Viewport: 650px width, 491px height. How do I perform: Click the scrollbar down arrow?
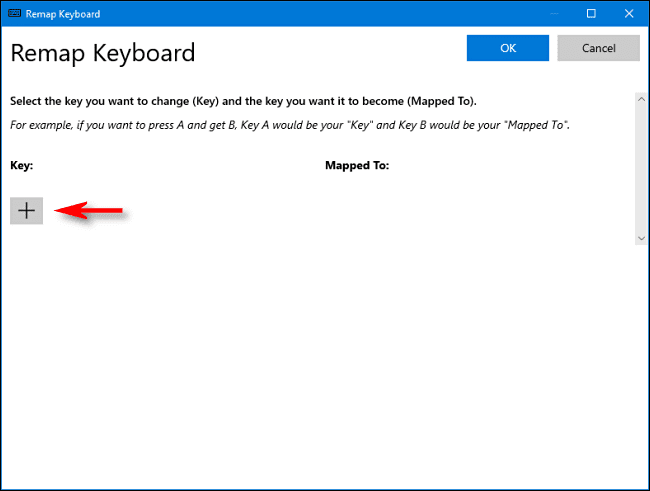click(x=640, y=237)
